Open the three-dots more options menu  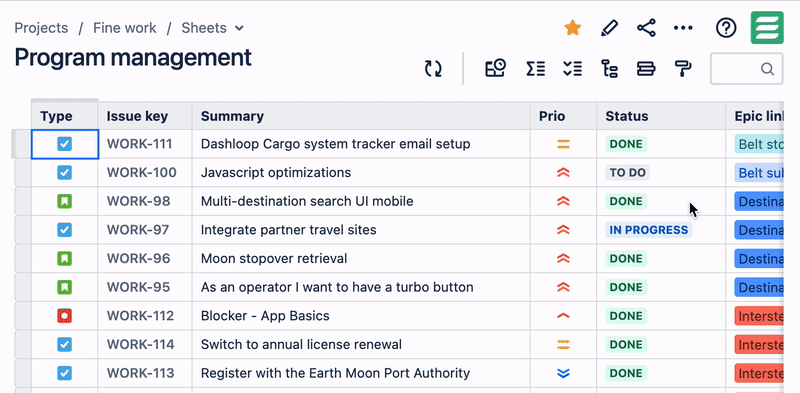point(683,28)
